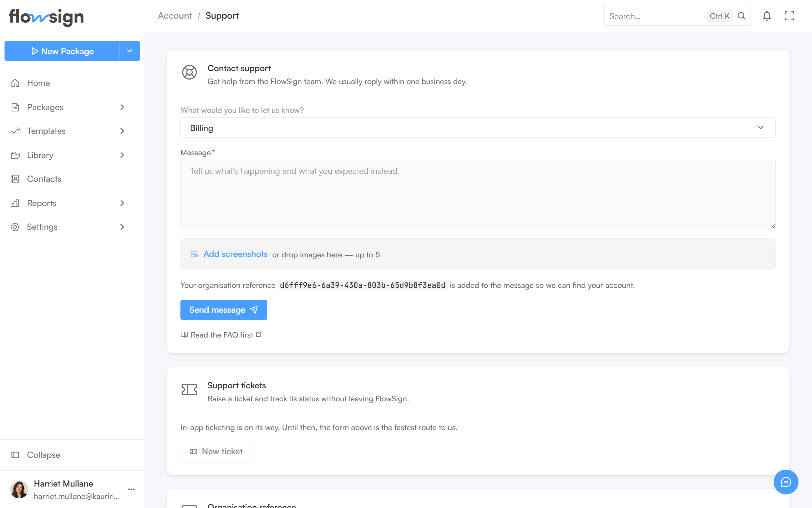Click the lifebuoy Contact support icon
This screenshot has height=508, width=812.
189,72
